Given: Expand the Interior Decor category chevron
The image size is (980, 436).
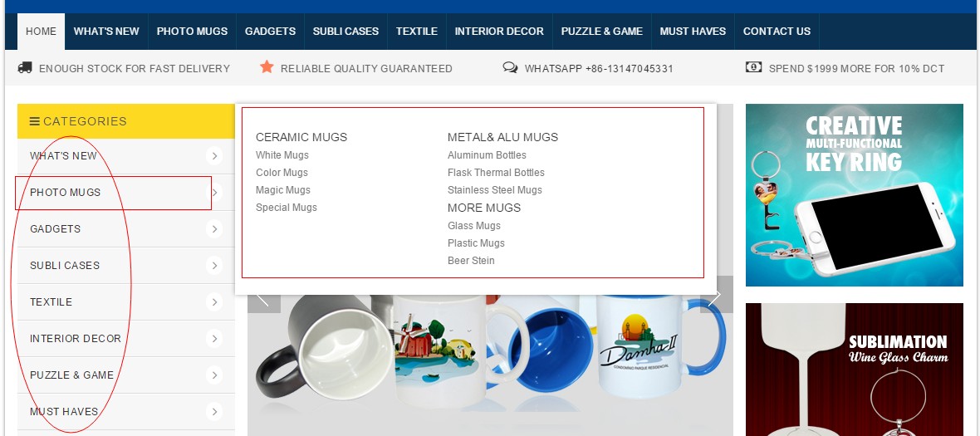Looking at the screenshot, I should [214, 339].
